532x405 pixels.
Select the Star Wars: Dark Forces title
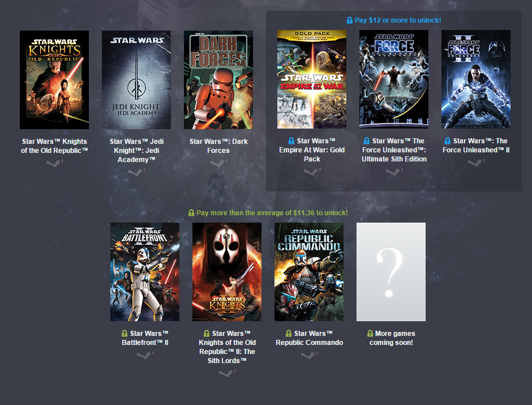click(x=218, y=146)
